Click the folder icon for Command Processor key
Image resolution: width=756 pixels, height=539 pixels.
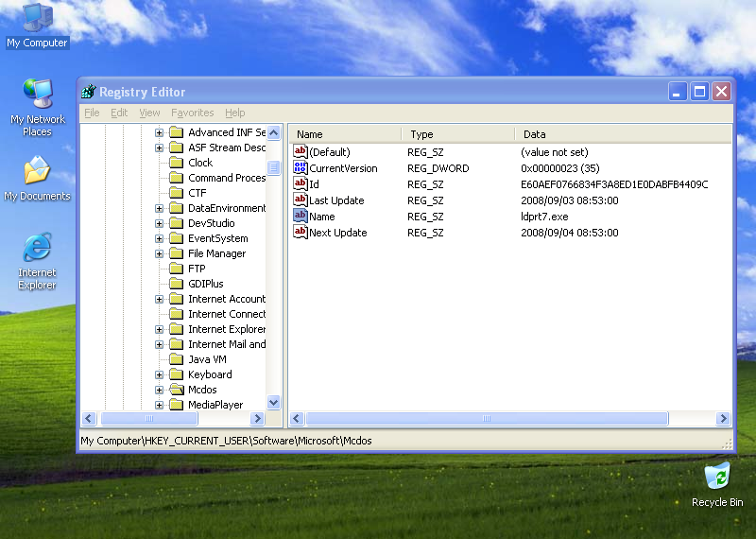coord(177,178)
